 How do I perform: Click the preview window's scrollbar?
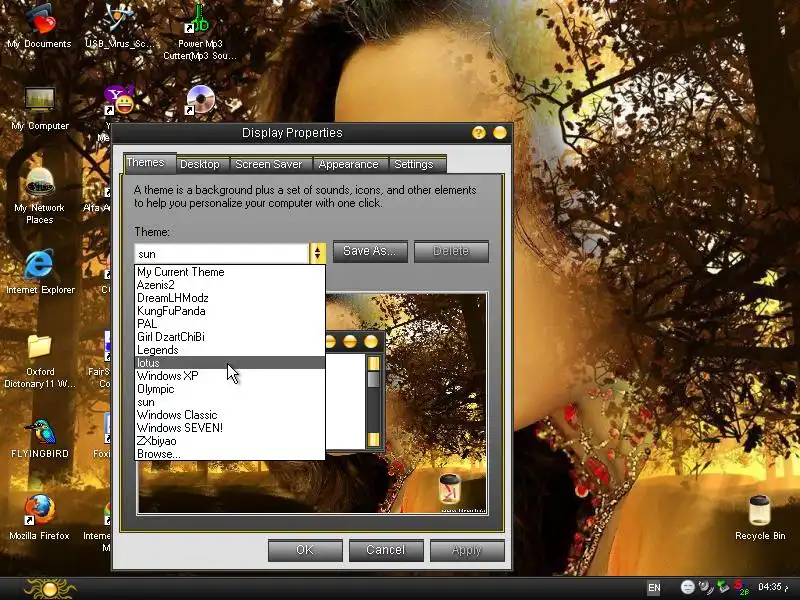373,401
